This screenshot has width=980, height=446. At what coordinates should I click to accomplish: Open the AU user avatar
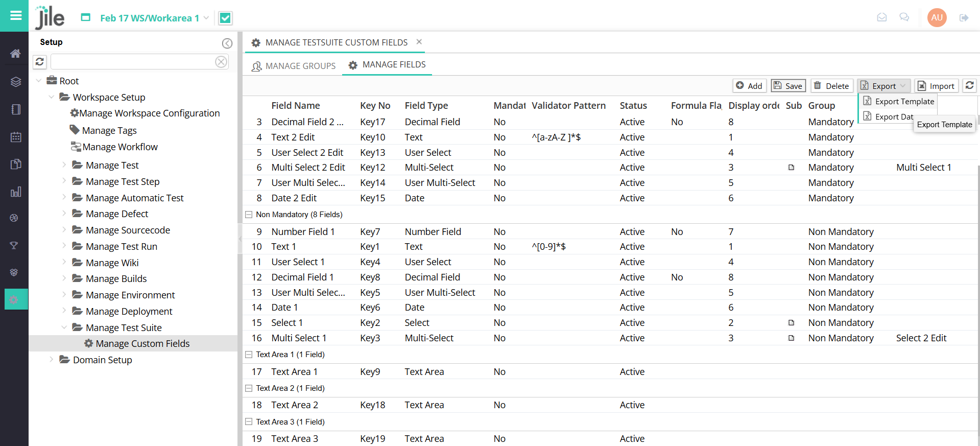937,17
